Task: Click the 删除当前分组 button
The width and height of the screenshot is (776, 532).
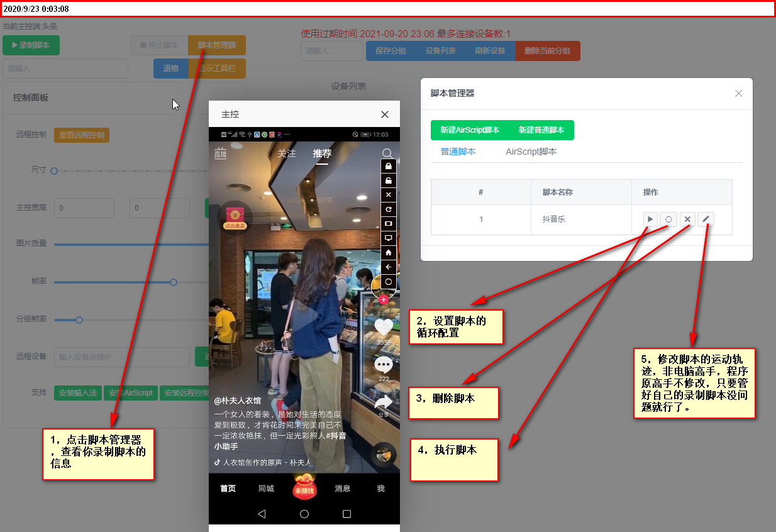Action: pos(548,51)
